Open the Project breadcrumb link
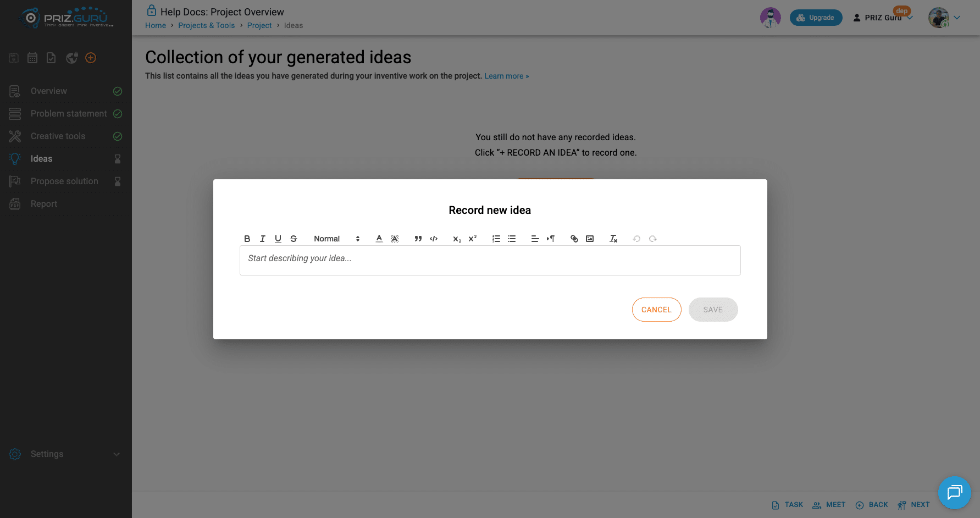This screenshot has height=518, width=980. pos(259,25)
